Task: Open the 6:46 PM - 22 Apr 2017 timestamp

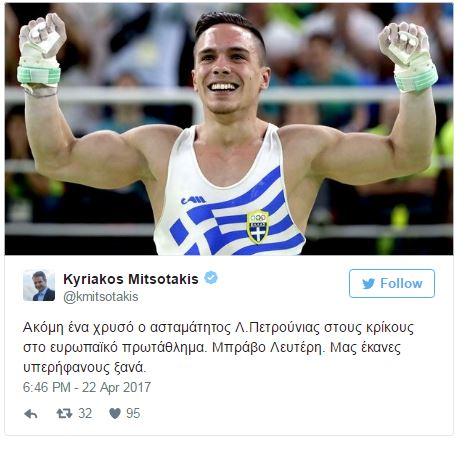Action: (87, 387)
